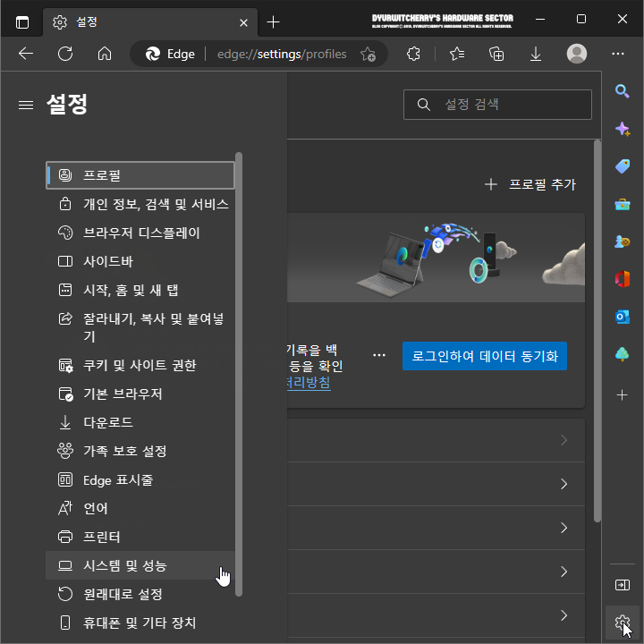
Task: Click the address bar URL
Action: click(x=282, y=54)
